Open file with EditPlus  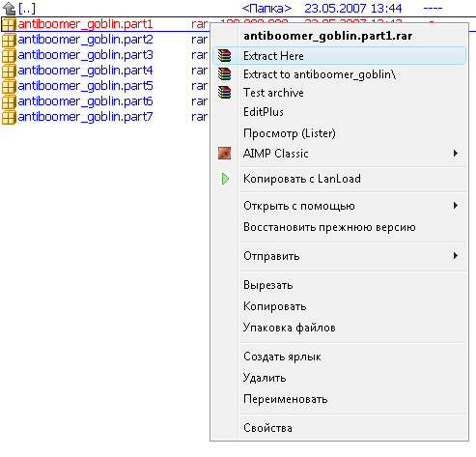339,112
